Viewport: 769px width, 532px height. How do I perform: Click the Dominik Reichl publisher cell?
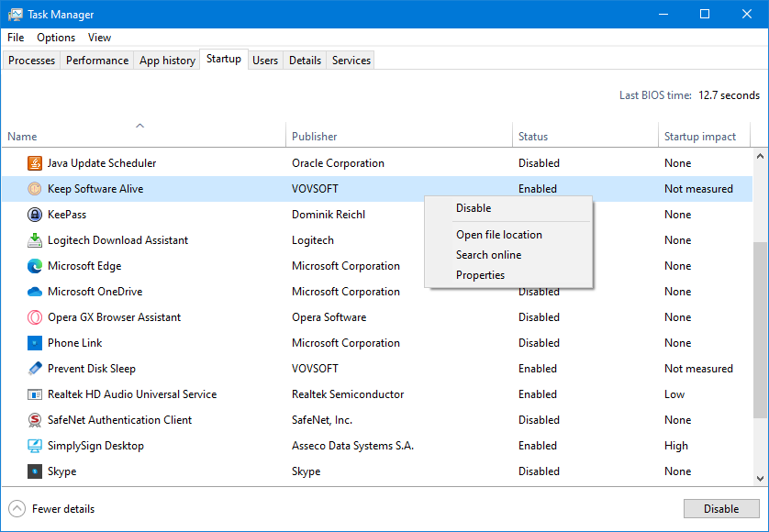pyautogui.click(x=329, y=215)
